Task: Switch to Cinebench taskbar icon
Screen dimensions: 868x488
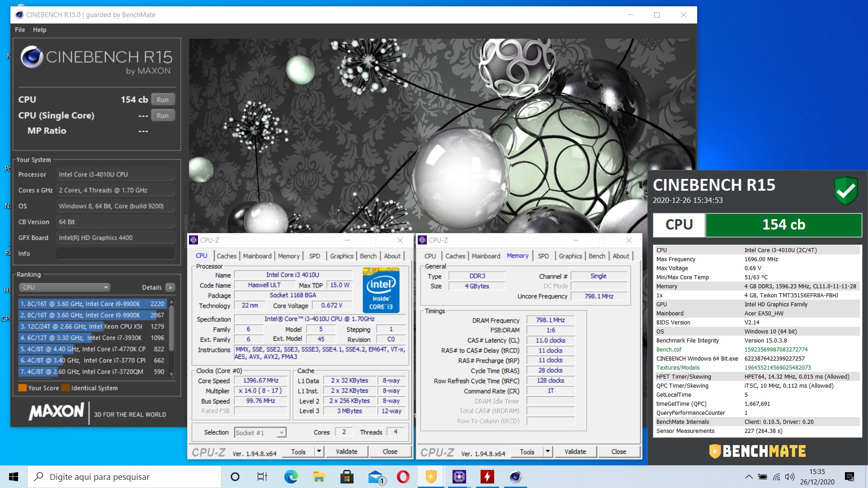Action: (515, 477)
